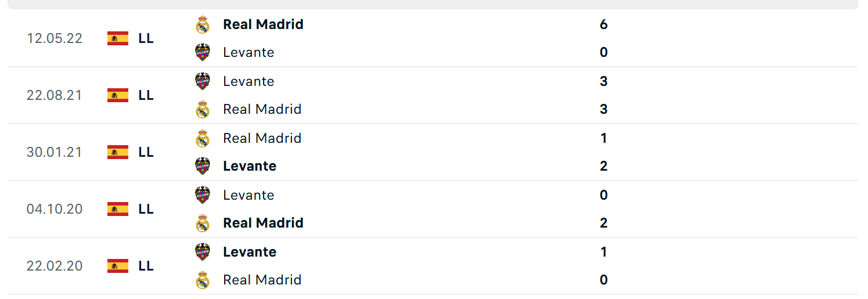Screen dimensions: 868x299
Task: Select LL league label for 22.02.20 match
Action: (146, 266)
